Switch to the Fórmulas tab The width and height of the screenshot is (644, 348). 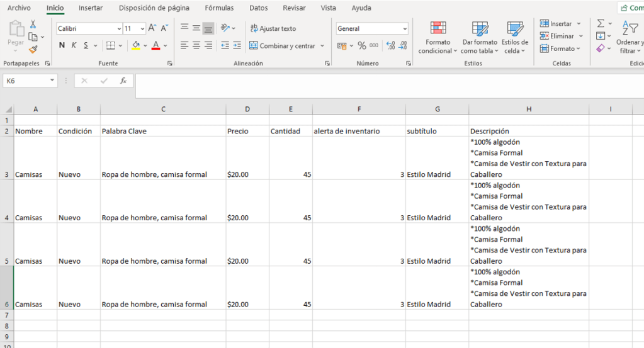click(219, 8)
